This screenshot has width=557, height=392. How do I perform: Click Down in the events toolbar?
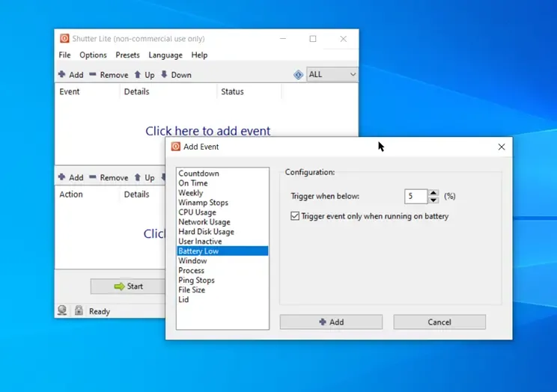[176, 75]
